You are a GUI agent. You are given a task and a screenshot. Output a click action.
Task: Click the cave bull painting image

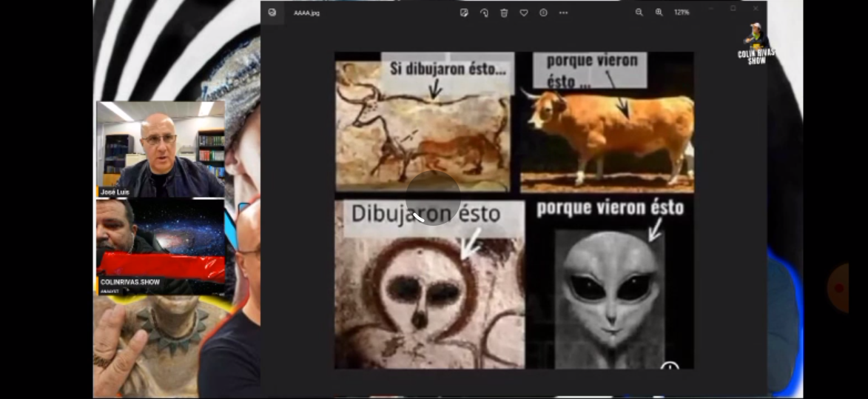[x=423, y=124]
